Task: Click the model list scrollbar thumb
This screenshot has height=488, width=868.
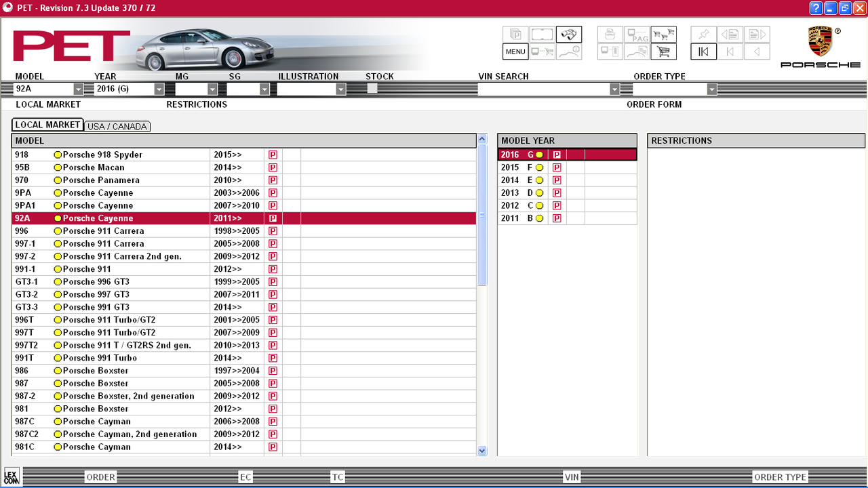Action: pyautogui.click(x=482, y=216)
